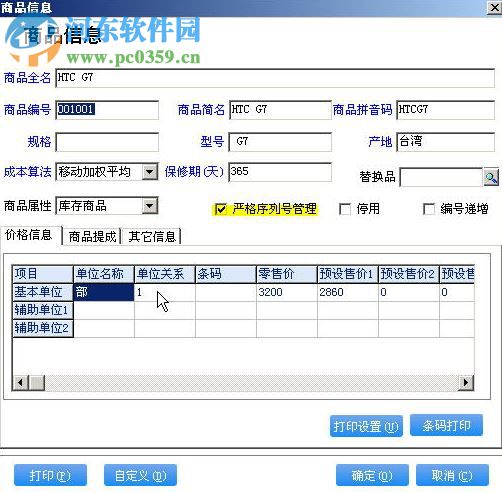502x492 pixels.
Task: Expand the 商品属性 dropdown arrow
Action: tap(150, 206)
